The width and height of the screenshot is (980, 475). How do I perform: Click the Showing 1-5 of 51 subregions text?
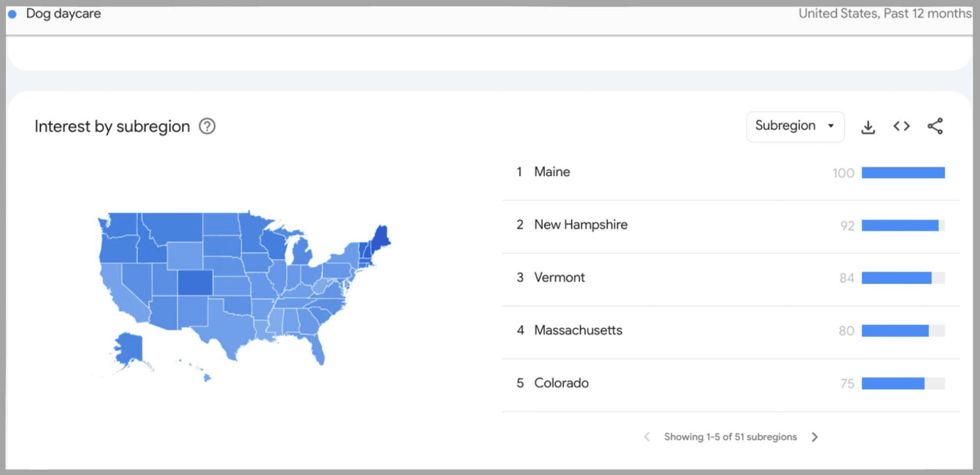[730, 436]
